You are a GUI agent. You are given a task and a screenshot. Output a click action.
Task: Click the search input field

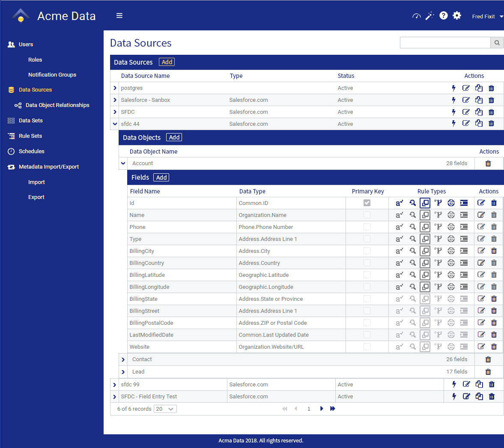tap(445, 43)
